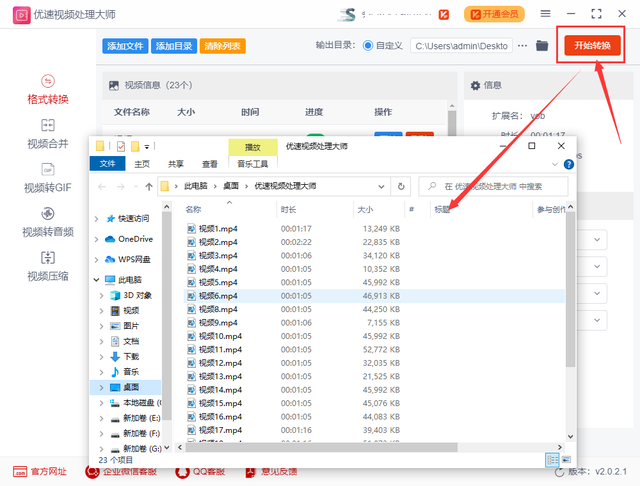Open the 视频转音频 tool
This screenshot has width=640, height=486.
point(48,222)
